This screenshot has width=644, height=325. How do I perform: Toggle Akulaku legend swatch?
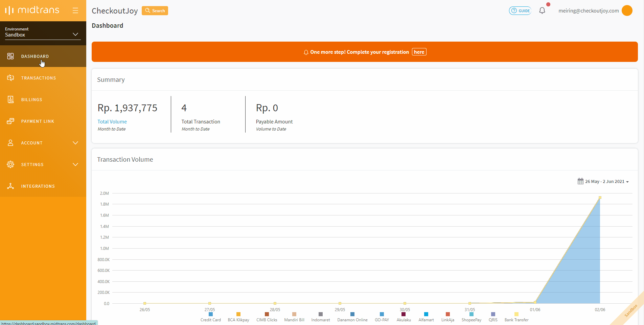404,314
